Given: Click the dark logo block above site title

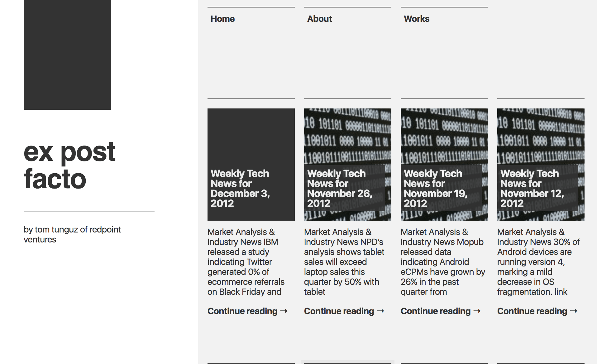Looking at the screenshot, I should 67,55.
